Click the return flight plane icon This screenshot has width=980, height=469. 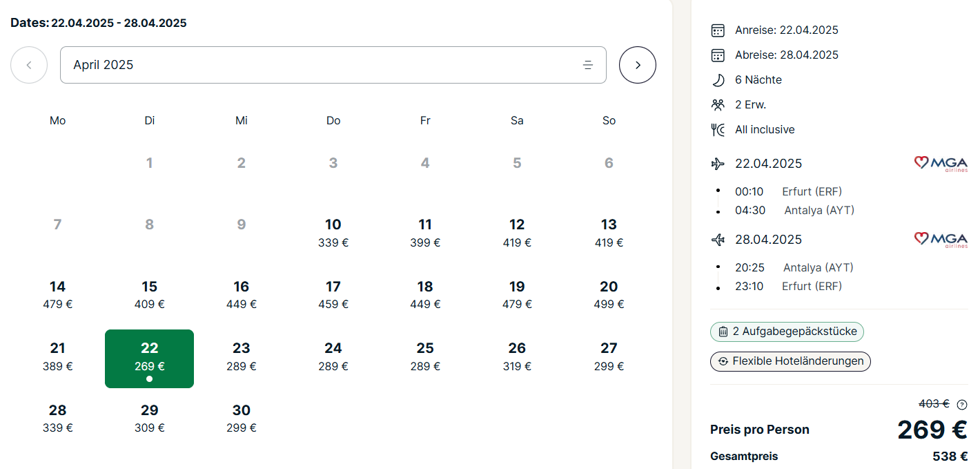(x=718, y=240)
